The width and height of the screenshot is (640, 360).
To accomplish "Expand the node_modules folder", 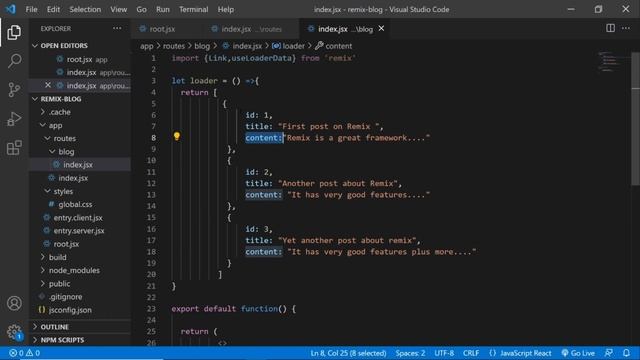I will click(80, 270).
